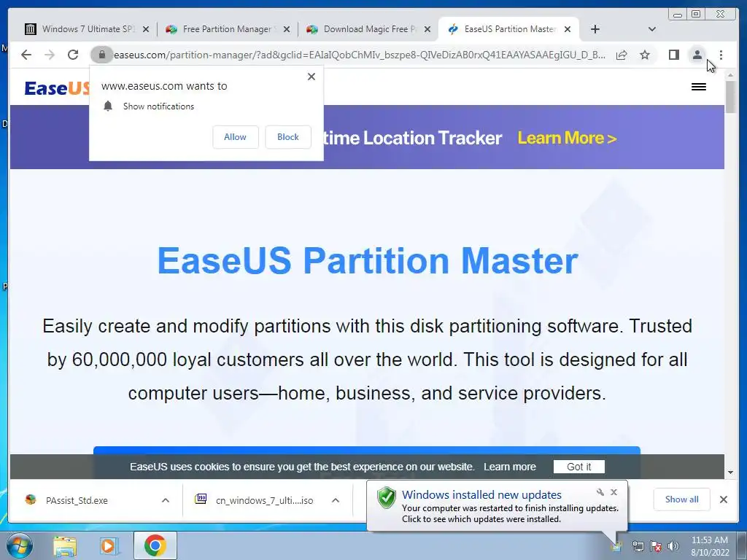Open Action Center flag icon

tap(656, 546)
